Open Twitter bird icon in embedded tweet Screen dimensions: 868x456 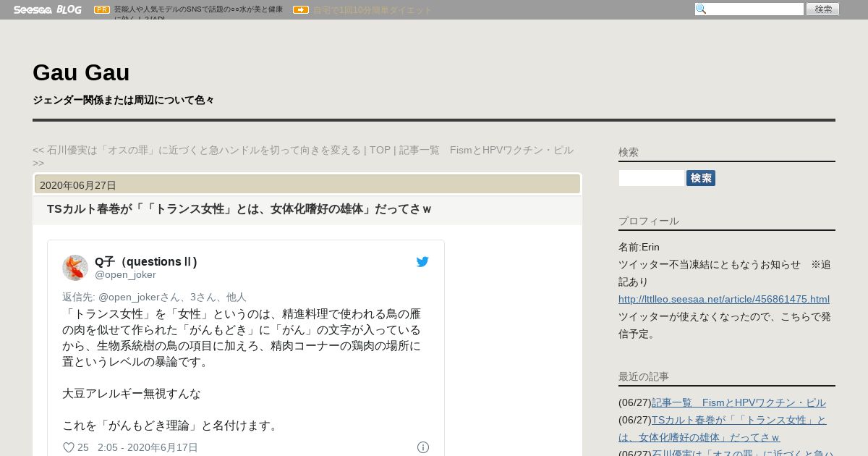point(422,262)
